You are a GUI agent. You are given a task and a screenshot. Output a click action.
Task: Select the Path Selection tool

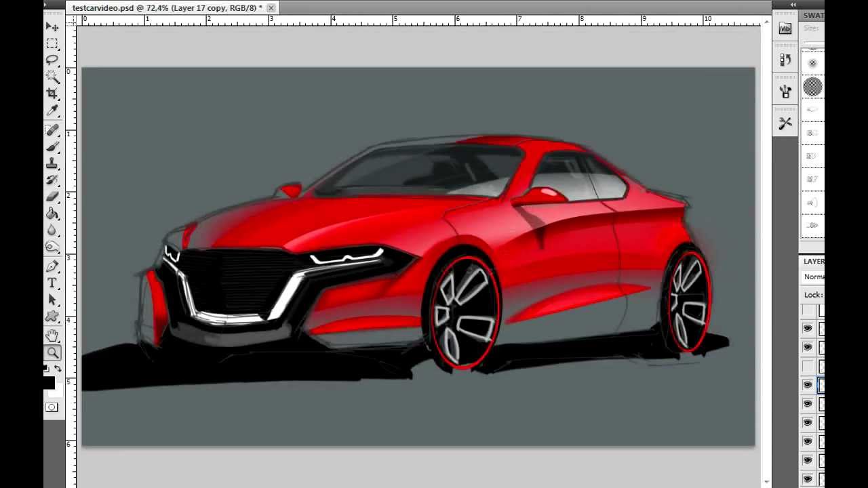[52, 300]
